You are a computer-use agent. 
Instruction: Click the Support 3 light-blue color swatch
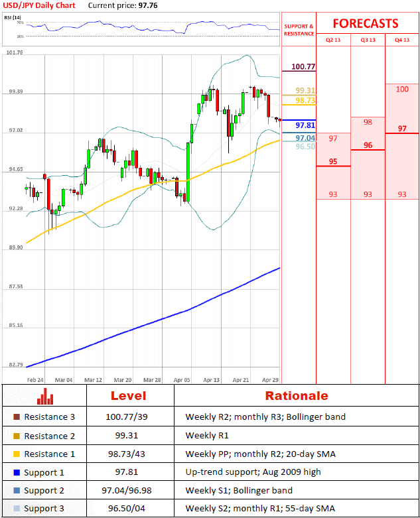coord(17,509)
